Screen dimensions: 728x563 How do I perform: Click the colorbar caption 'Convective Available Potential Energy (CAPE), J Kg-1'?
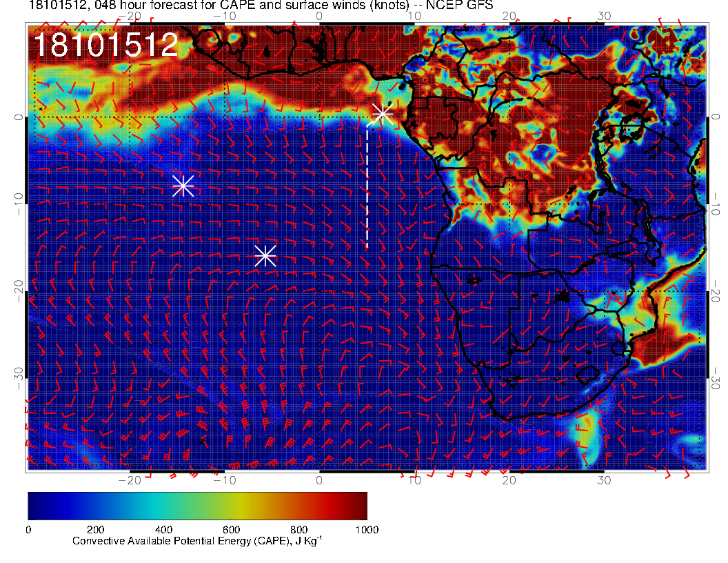[197, 541]
